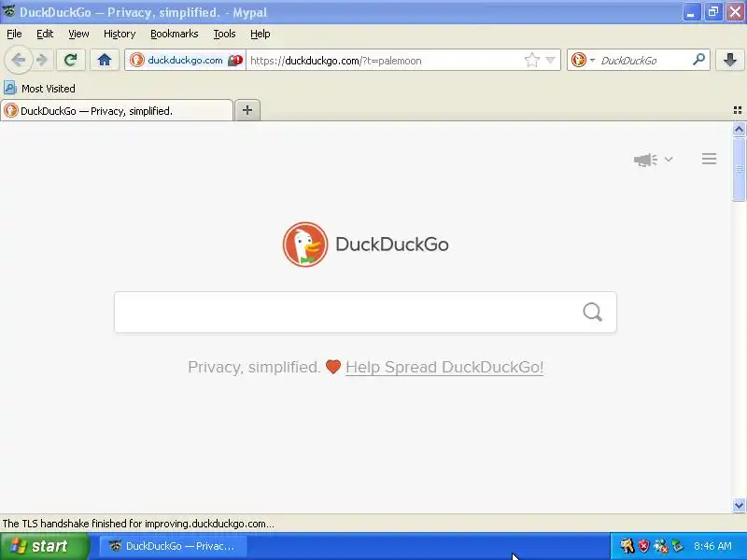The image size is (747, 560).
Task: Bookmark this page with the star icon
Action: point(531,61)
